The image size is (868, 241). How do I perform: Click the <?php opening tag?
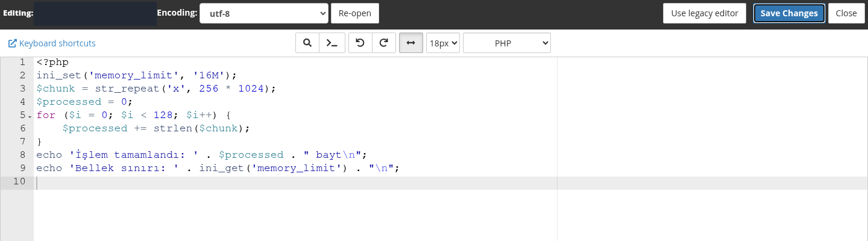click(52, 62)
